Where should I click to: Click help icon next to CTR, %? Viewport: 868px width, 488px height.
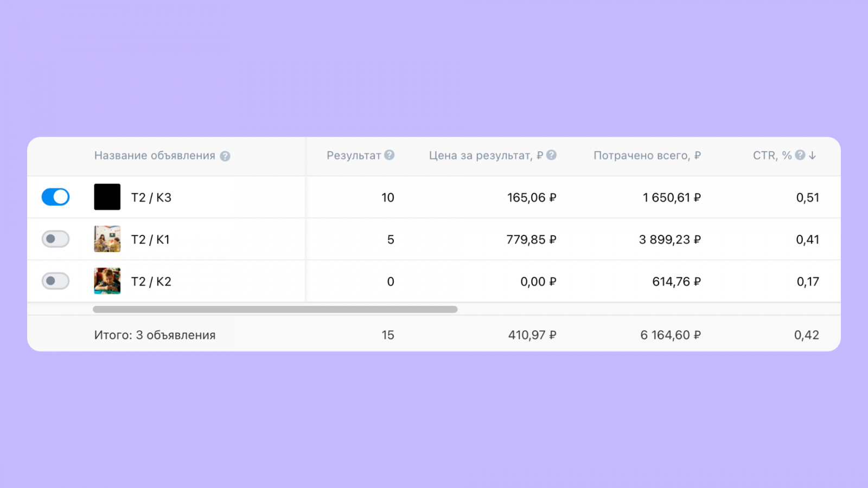800,155
